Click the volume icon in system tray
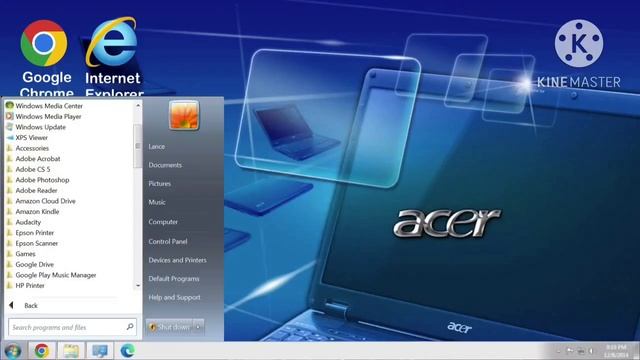Image resolution: width=640 pixels, height=360 pixels. pos(591,351)
